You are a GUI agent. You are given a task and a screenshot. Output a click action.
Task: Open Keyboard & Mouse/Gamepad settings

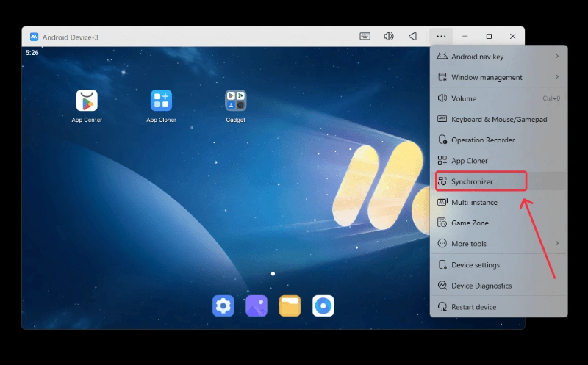pos(499,119)
